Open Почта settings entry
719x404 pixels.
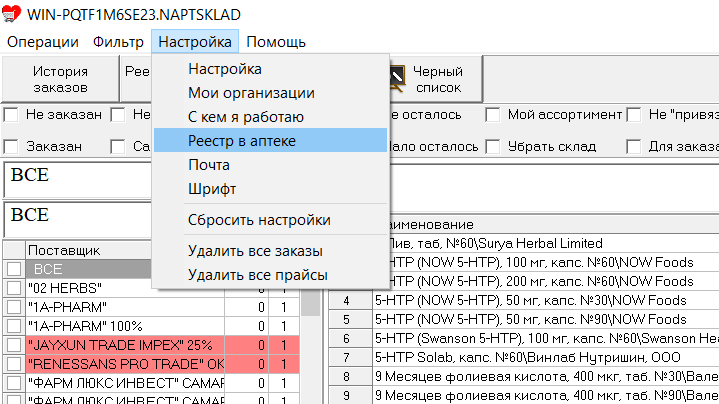point(271,165)
